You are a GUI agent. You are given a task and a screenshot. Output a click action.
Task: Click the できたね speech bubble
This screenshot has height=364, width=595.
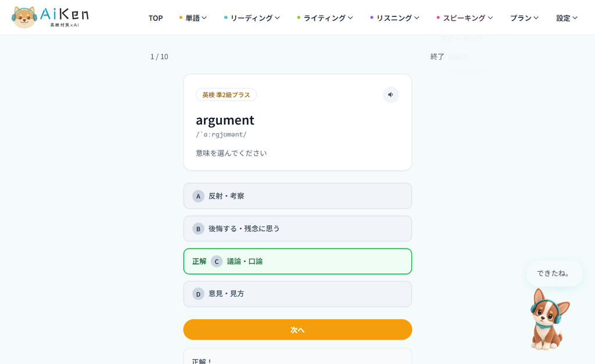[554, 273]
